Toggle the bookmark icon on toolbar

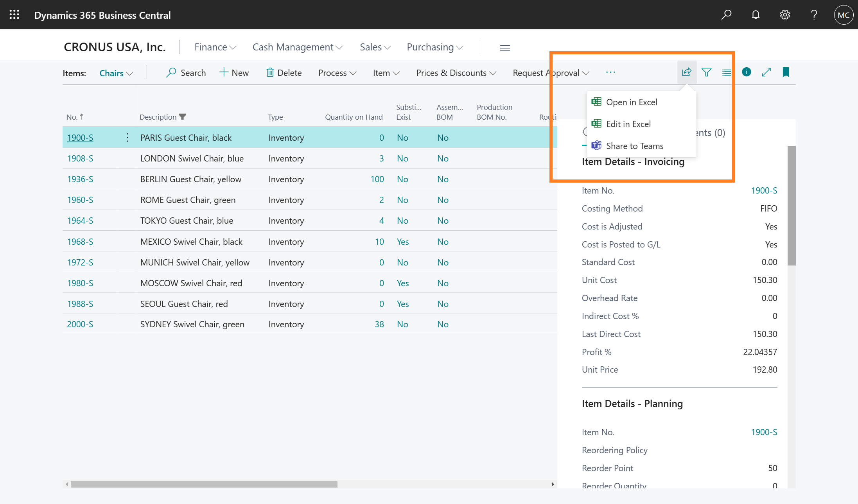(x=786, y=72)
